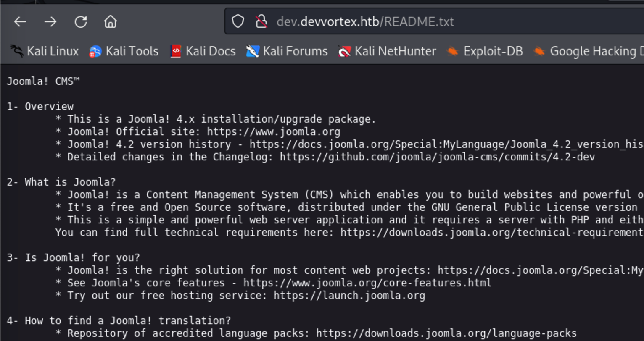Click the launch.joomla.org hosting URL text
This screenshot has height=341, width=644.
click(x=349, y=296)
